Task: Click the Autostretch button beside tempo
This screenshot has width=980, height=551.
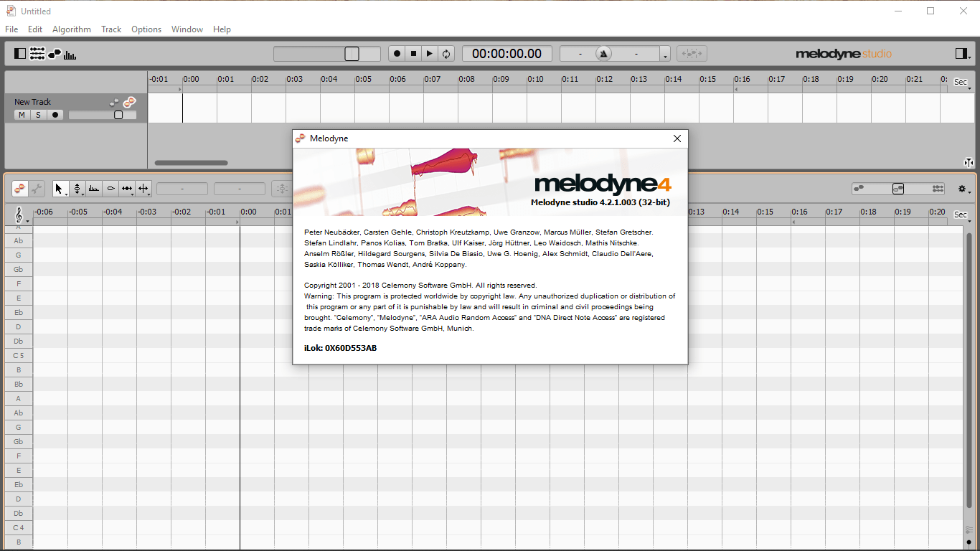Action: (692, 54)
